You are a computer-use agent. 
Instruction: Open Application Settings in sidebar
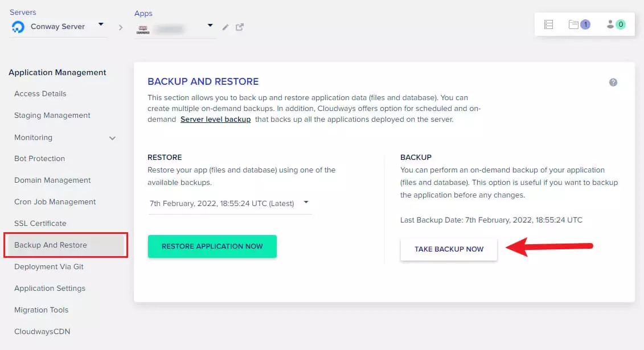(x=50, y=289)
